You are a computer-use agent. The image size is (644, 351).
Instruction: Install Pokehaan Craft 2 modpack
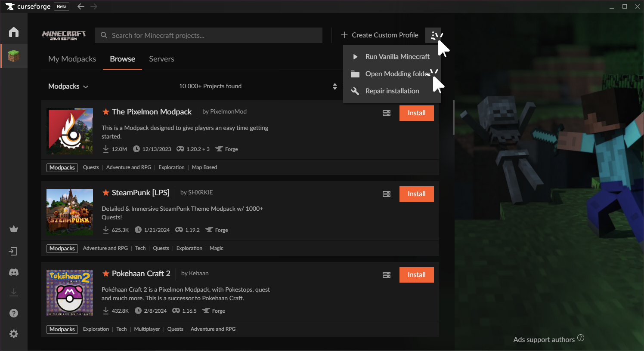point(417,275)
